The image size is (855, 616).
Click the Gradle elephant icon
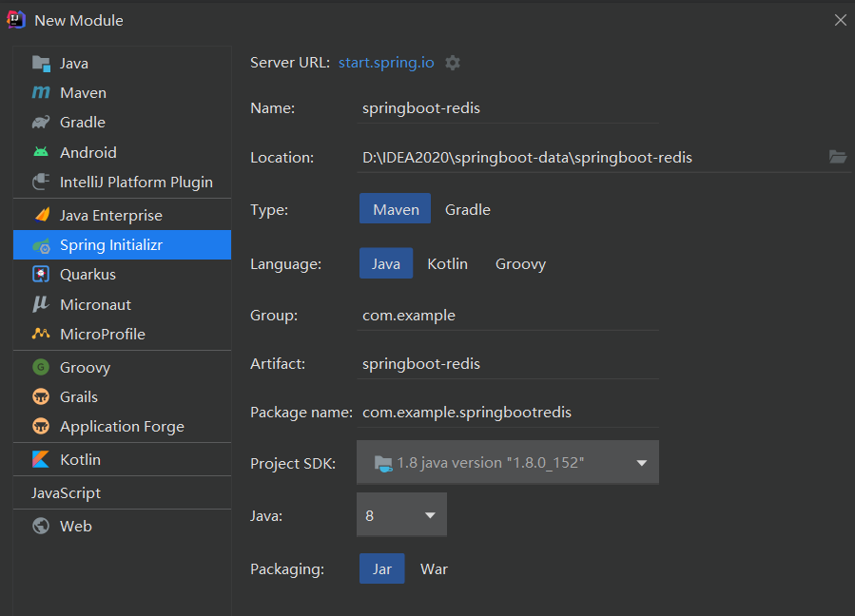(x=41, y=122)
